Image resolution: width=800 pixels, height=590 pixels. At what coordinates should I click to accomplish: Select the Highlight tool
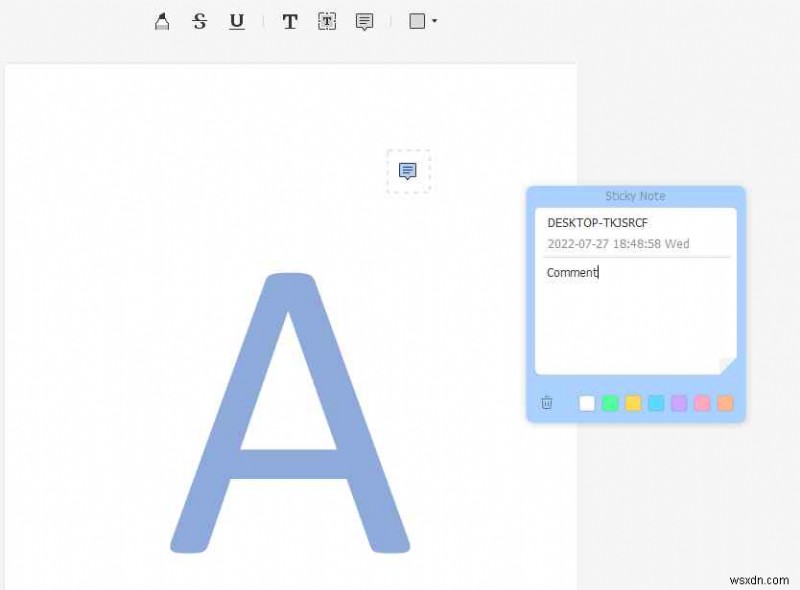(162, 20)
